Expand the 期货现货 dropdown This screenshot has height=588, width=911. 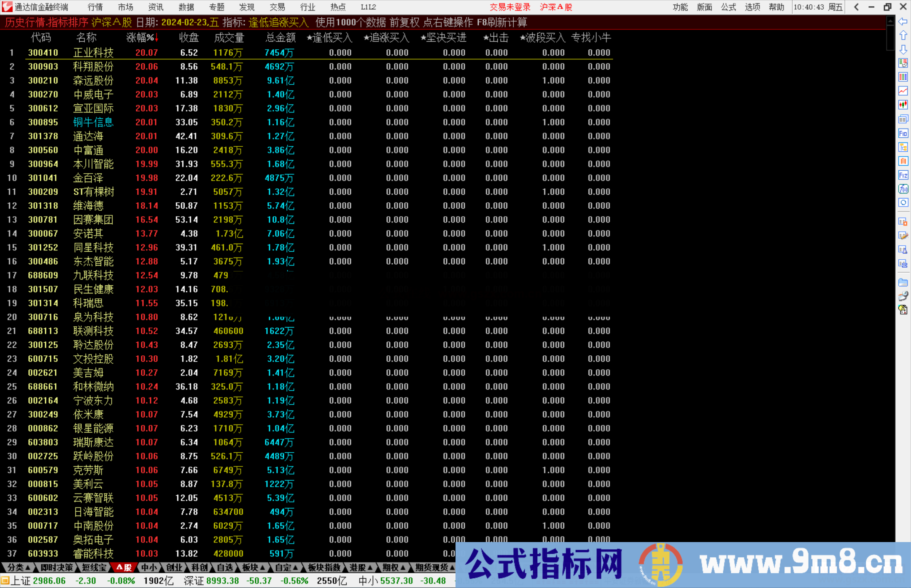[x=433, y=568]
